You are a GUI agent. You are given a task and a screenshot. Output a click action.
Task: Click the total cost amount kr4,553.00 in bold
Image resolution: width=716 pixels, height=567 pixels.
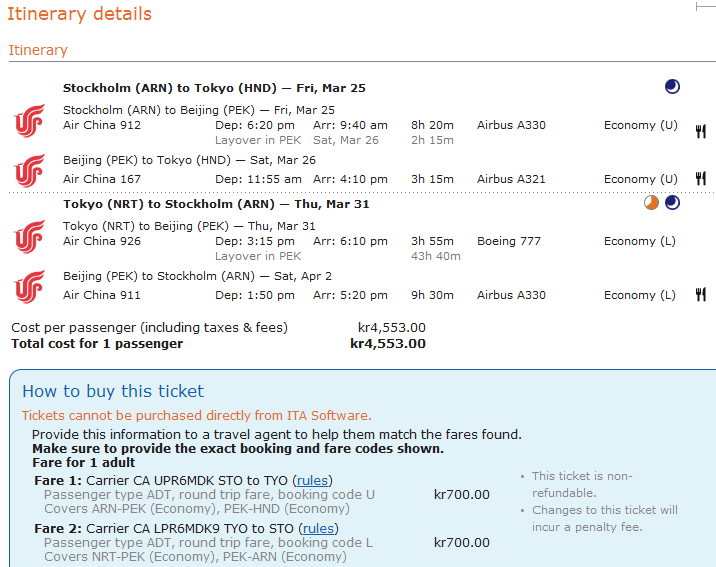(x=387, y=344)
